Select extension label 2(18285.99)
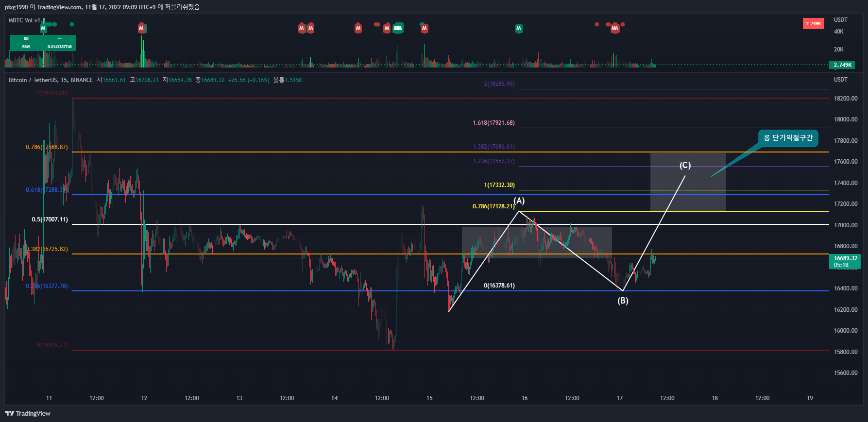868x422 pixels. pos(499,84)
